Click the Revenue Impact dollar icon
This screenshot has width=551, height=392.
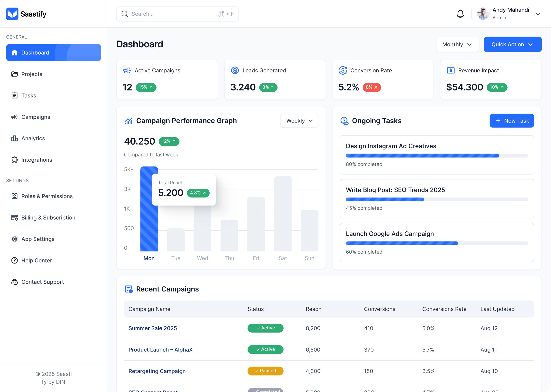(450, 70)
